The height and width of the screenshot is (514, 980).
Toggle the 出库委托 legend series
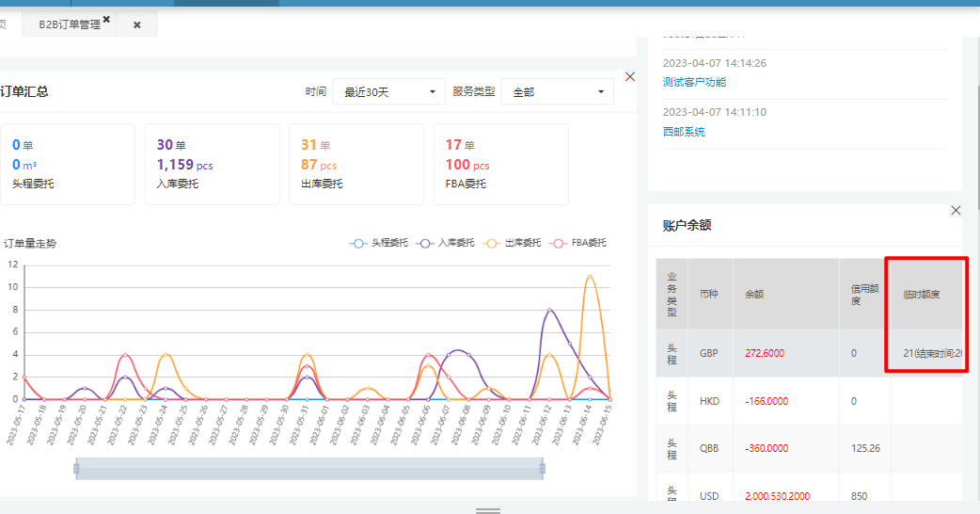click(512, 243)
